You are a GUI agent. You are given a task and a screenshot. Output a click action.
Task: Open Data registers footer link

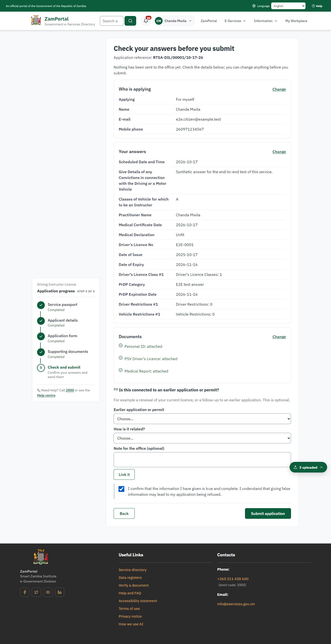[x=130, y=577]
